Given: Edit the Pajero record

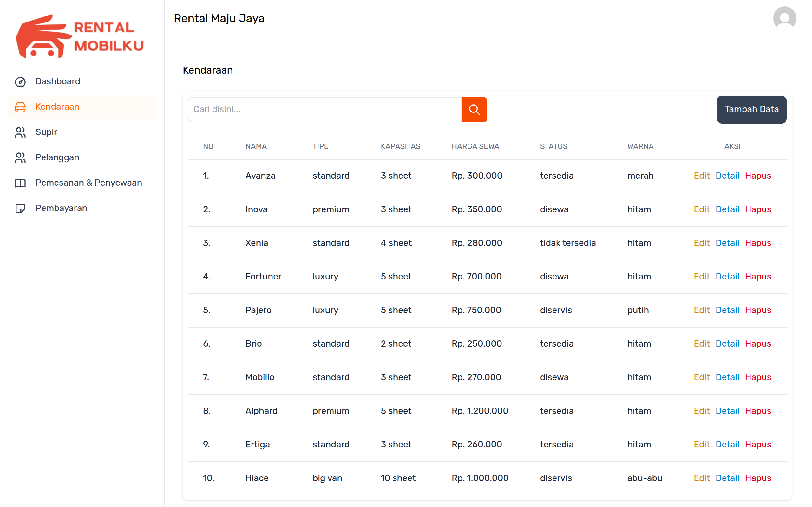Looking at the screenshot, I should point(701,310).
